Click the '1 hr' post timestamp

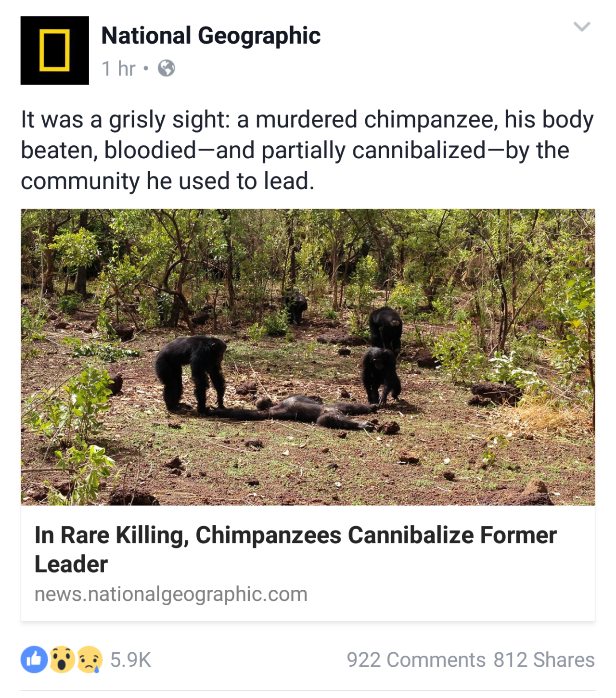(x=118, y=68)
